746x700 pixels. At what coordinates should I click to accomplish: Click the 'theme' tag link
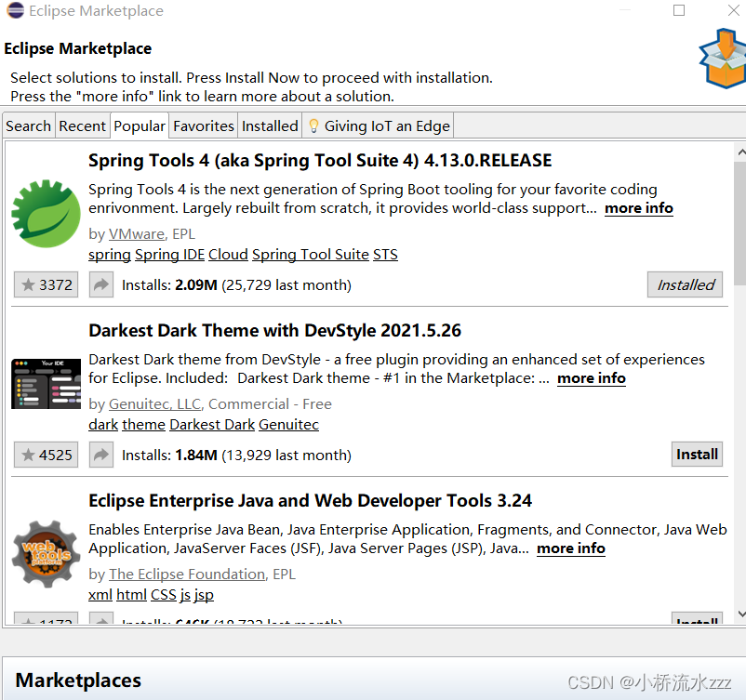143,425
